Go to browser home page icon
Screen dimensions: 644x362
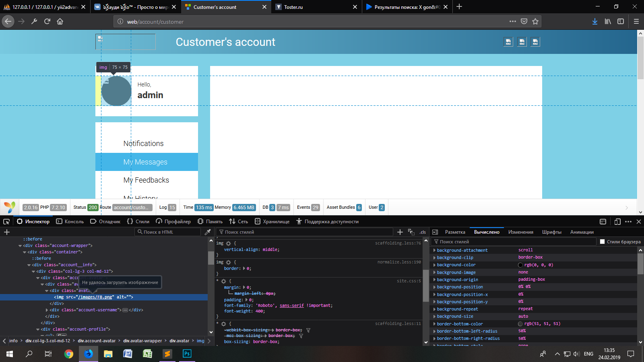60,21
